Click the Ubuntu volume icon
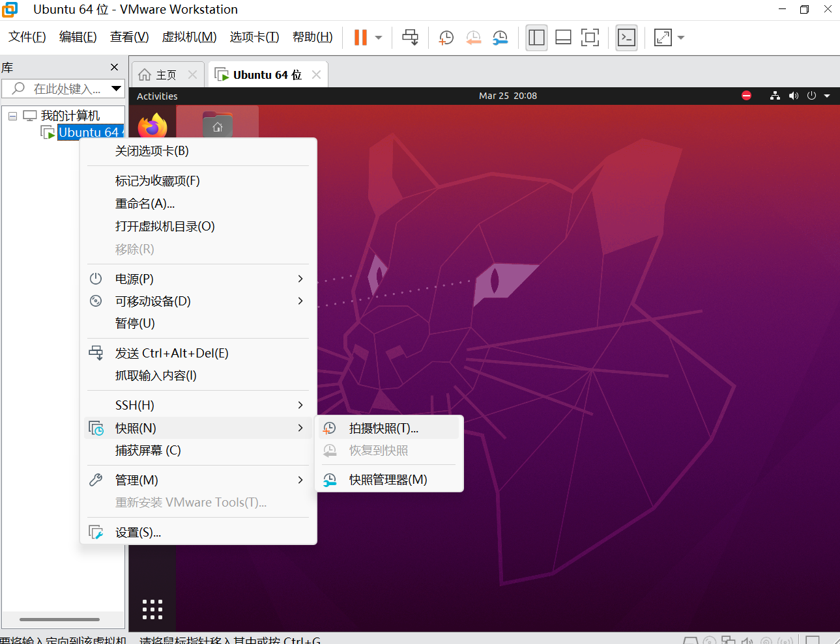 pos(793,96)
